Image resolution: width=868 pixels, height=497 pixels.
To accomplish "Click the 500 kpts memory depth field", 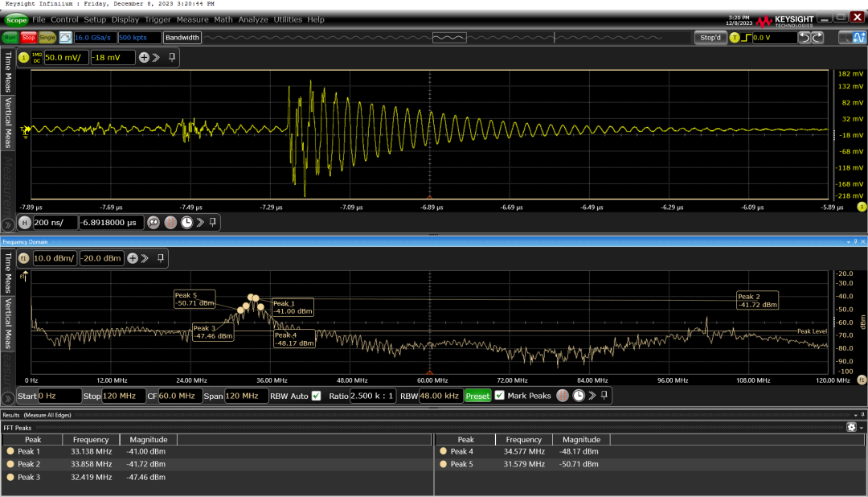I will [140, 38].
